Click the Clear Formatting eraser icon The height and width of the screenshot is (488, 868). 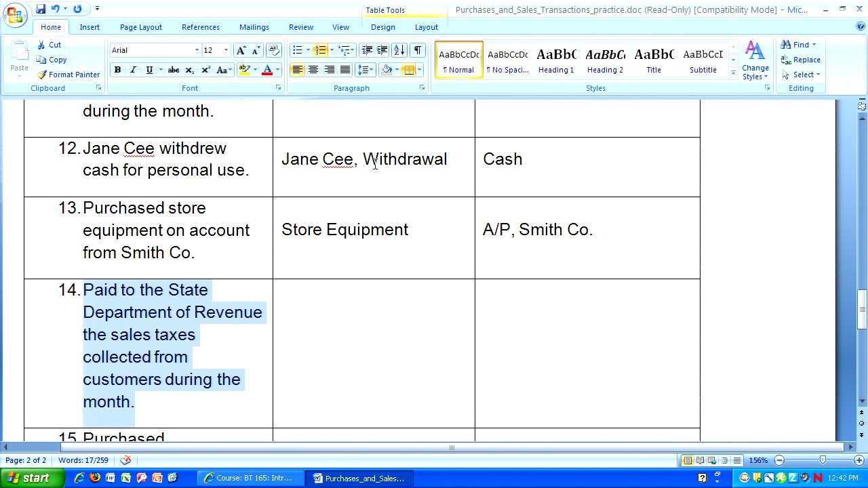(x=274, y=50)
